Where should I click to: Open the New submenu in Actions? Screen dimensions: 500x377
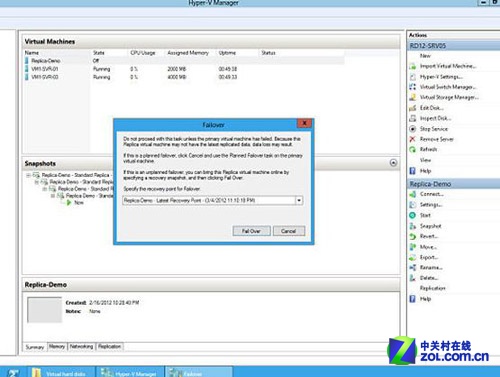pos(425,56)
